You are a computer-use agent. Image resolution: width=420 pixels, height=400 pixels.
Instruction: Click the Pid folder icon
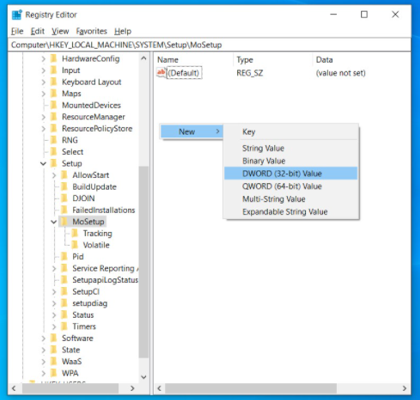tap(64, 257)
